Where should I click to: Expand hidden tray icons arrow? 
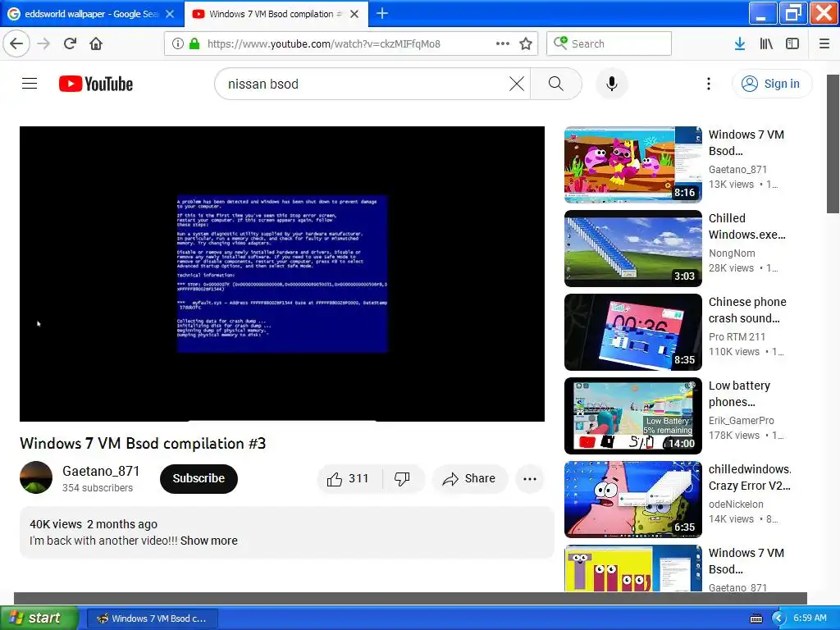coord(778,619)
